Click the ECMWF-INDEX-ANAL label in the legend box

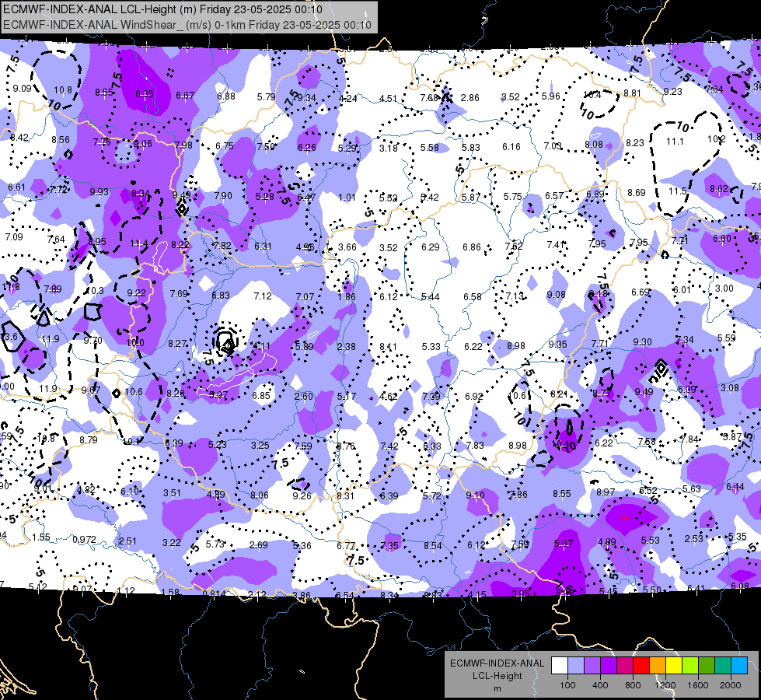tap(497, 663)
